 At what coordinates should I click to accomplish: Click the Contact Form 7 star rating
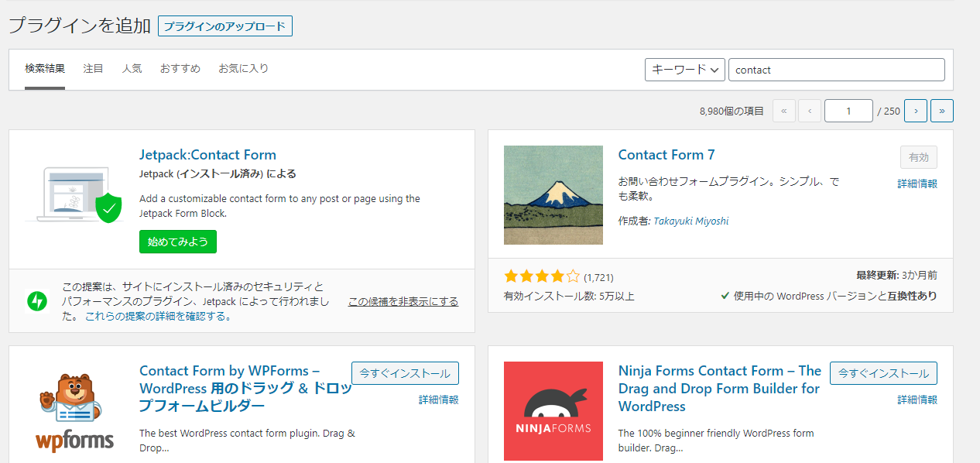point(541,276)
